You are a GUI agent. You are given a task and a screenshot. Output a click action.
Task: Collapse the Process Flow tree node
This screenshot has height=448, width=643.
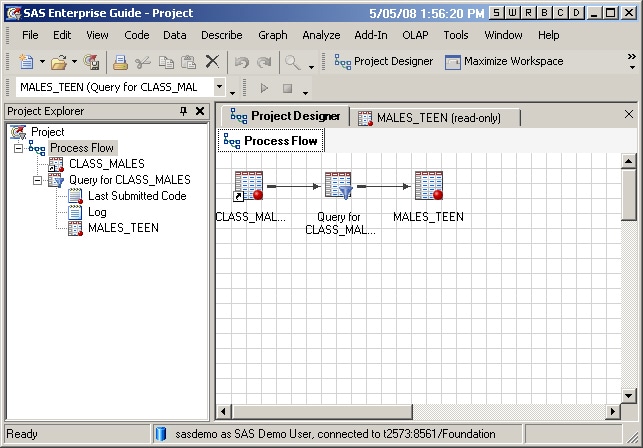[x=19, y=148]
